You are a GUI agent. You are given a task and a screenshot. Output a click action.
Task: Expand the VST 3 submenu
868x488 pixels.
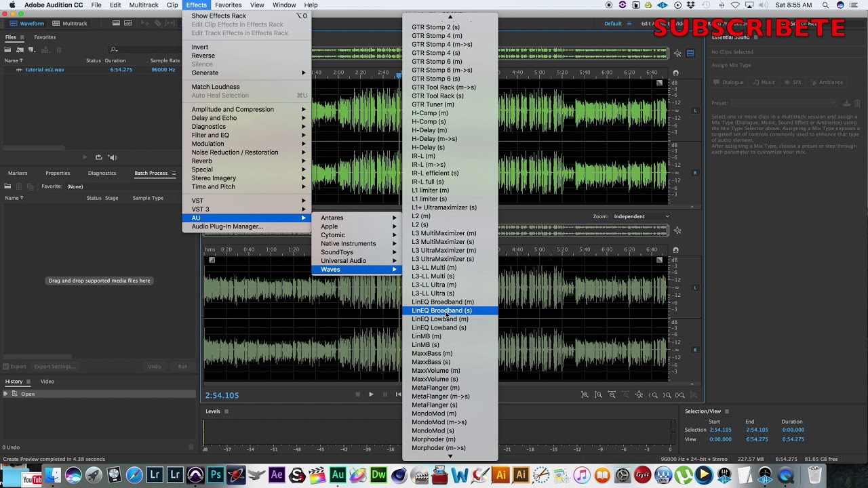click(x=246, y=209)
